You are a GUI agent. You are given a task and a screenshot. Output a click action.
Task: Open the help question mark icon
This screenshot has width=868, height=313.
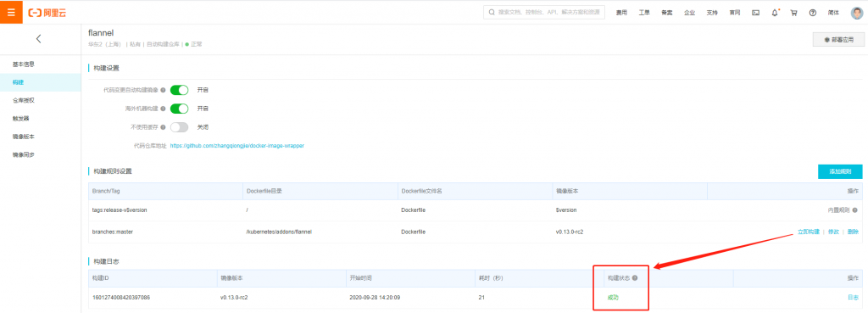(x=813, y=13)
